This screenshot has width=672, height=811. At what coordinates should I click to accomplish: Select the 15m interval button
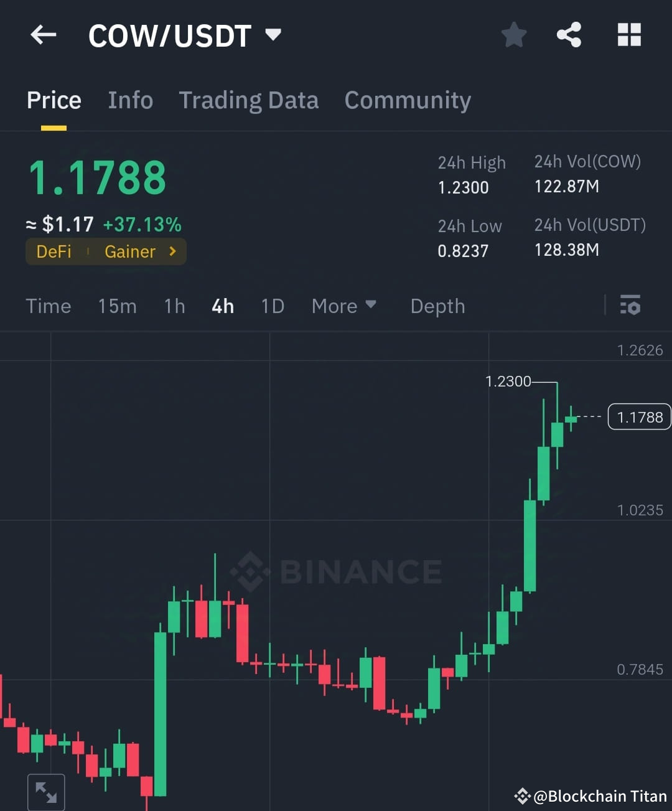[x=117, y=306]
